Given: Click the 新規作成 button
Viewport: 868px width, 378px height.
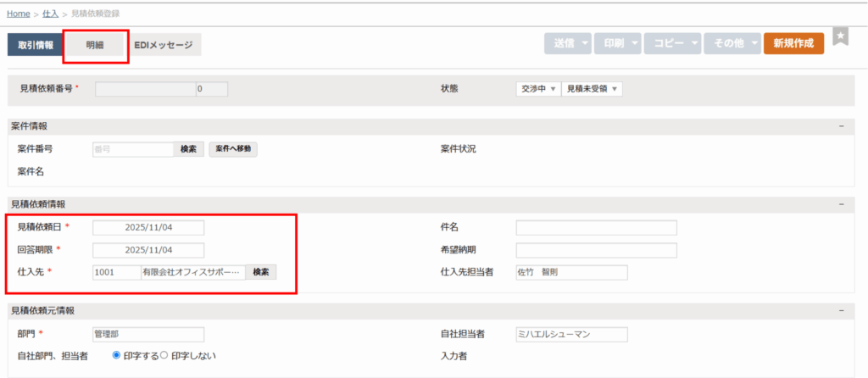Looking at the screenshot, I should point(793,44).
